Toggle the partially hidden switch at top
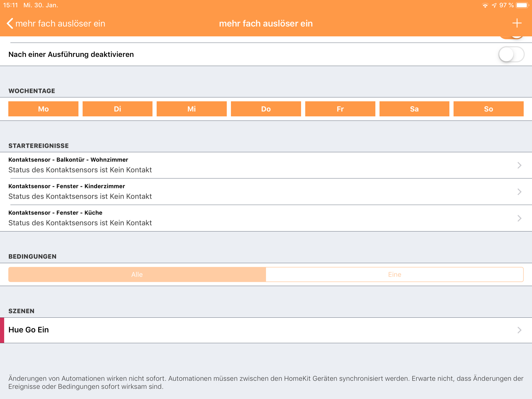 pyautogui.click(x=511, y=38)
